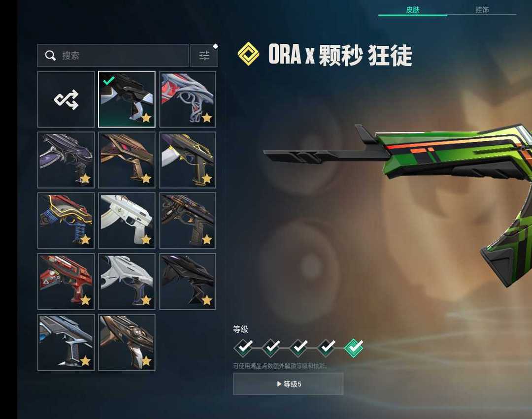Image resolution: width=532 pixels, height=419 pixels.
Task: Click the yellow diamond tier icon
Action: point(248,54)
